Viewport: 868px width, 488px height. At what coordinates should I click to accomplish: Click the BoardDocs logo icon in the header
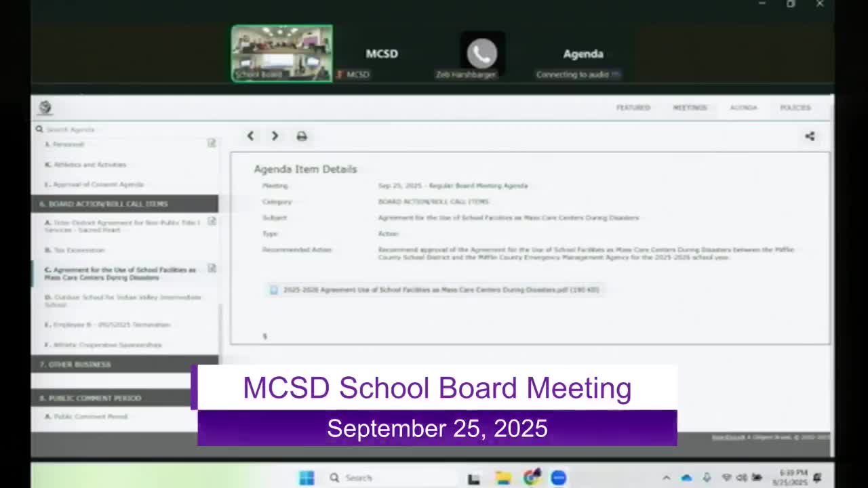click(x=45, y=107)
